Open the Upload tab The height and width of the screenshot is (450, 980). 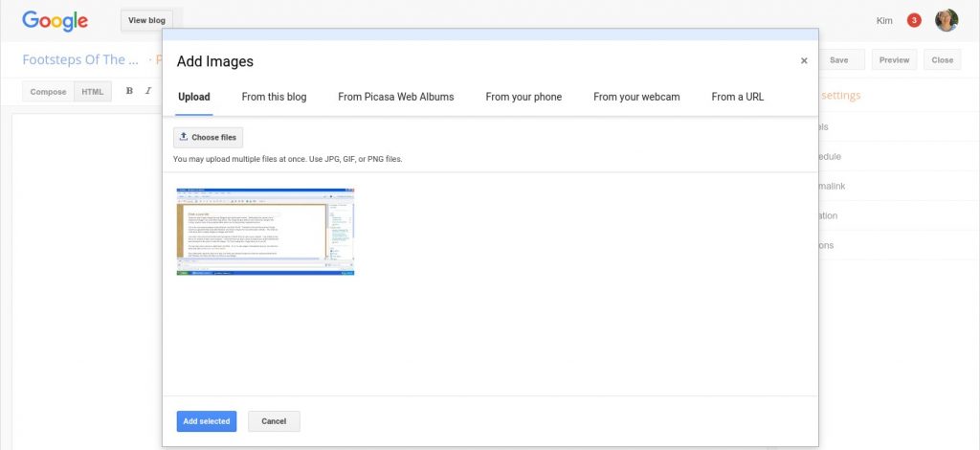(193, 97)
